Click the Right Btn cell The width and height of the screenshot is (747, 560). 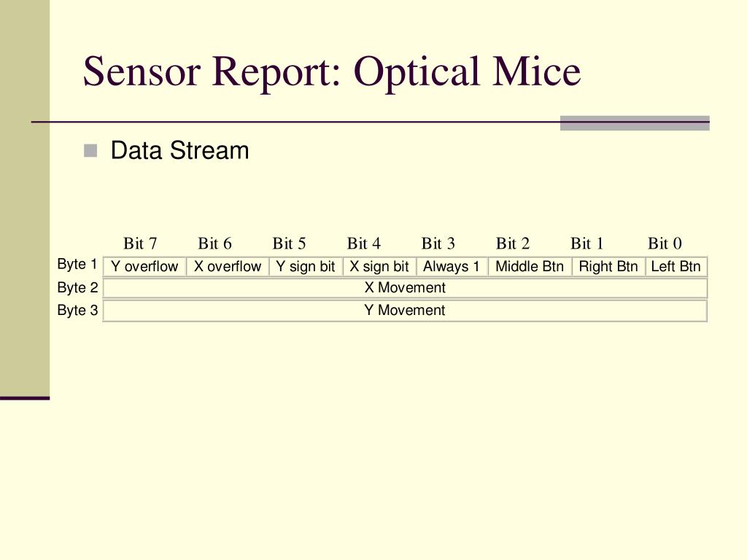[x=608, y=266]
